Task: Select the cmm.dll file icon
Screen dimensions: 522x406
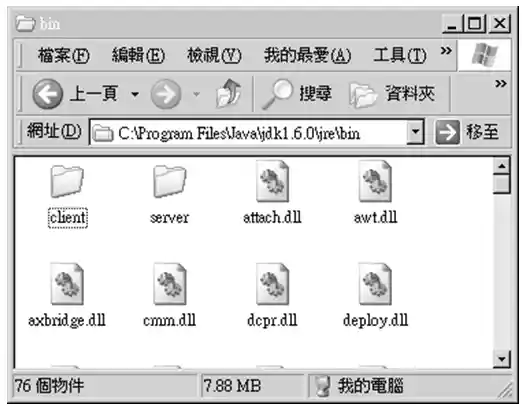Action: coord(170,284)
